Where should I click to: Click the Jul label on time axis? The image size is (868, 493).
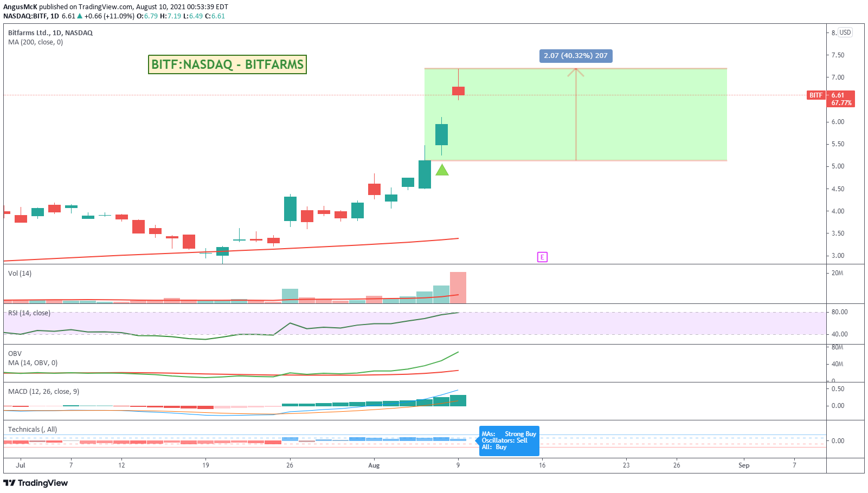pyautogui.click(x=21, y=465)
